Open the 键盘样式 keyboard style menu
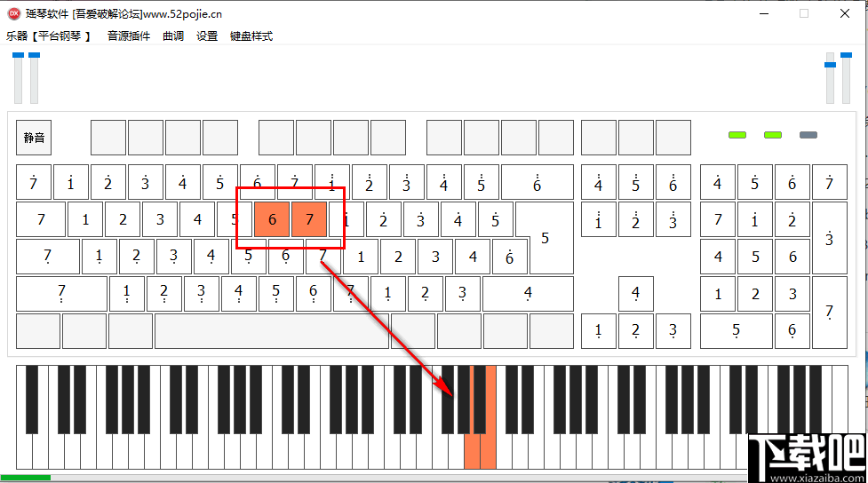The height and width of the screenshot is (483, 868). 251,36
